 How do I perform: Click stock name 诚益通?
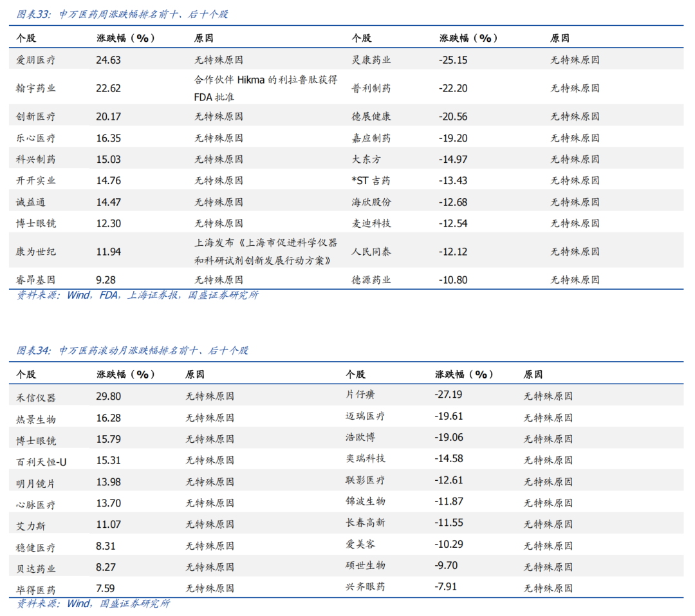(x=31, y=202)
